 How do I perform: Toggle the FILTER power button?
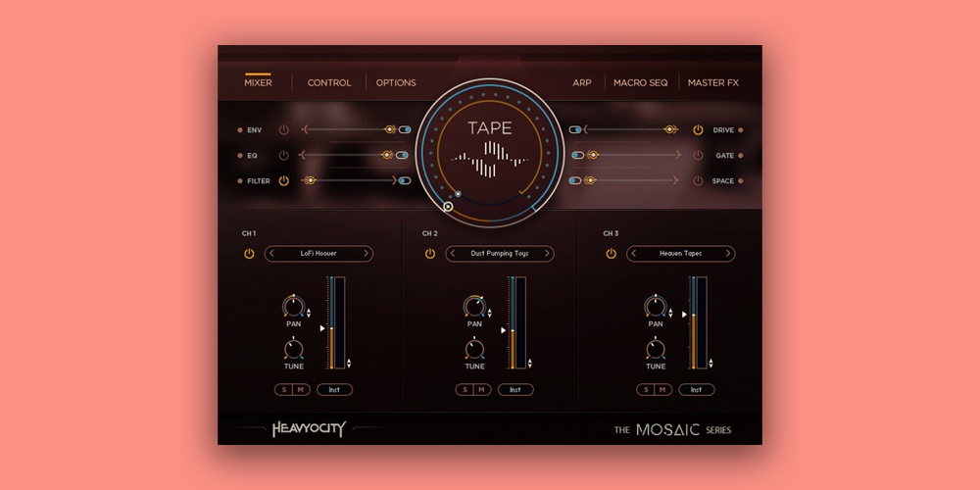point(284,180)
